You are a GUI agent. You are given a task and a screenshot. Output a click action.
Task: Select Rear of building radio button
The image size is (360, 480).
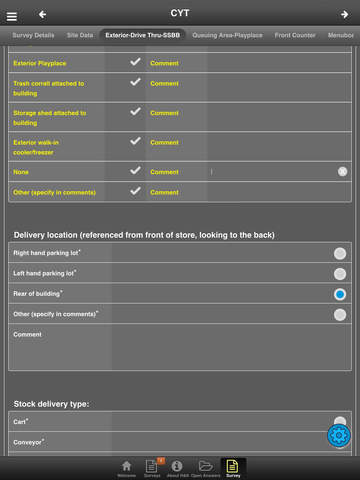coord(340,294)
